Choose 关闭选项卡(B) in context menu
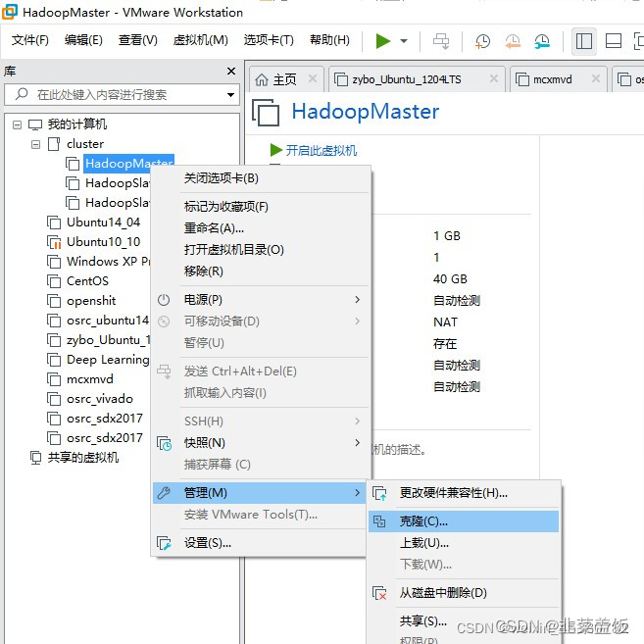This screenshot has height=644, width=644. (261, 178)
